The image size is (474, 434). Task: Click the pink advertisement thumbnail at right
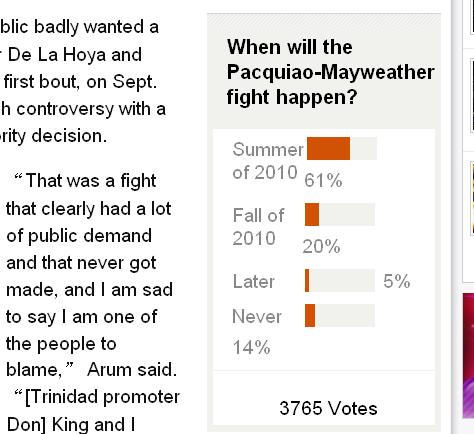click(468, 355)
